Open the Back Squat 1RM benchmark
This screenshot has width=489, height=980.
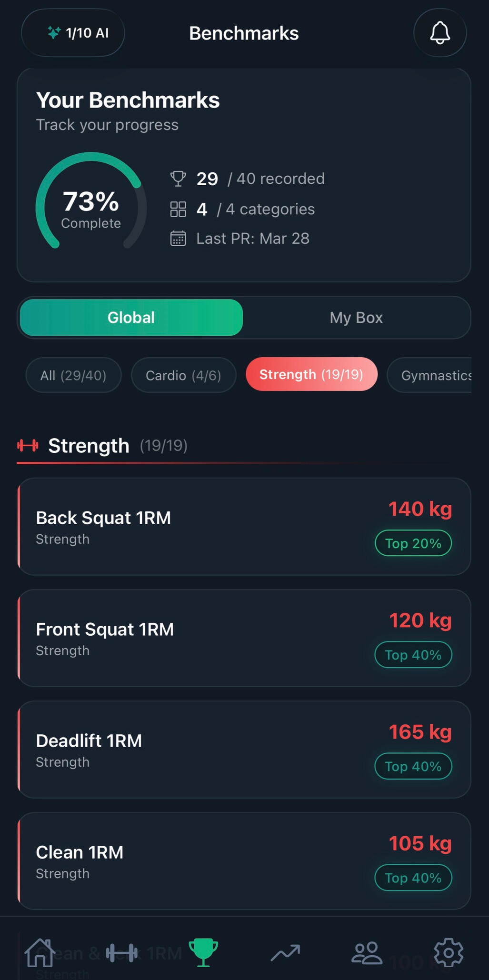click(x=190, y=527)
